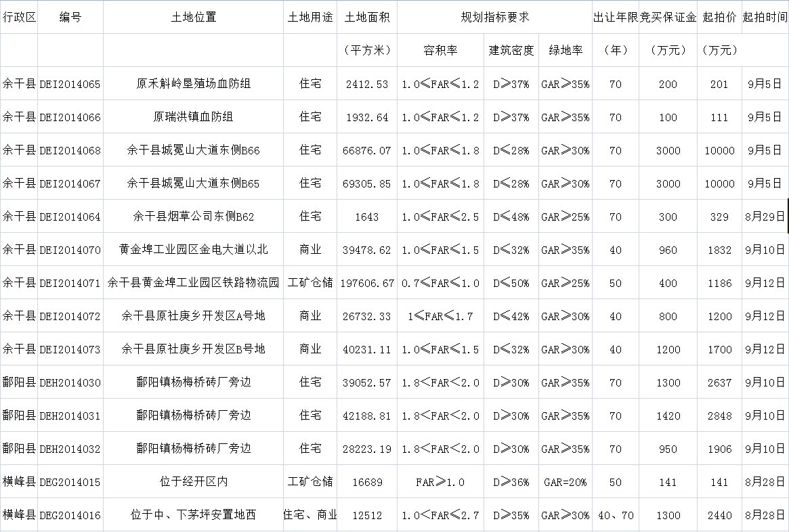Click cell DEI2014064
This screenshot has height=532, width=789.
70,217
